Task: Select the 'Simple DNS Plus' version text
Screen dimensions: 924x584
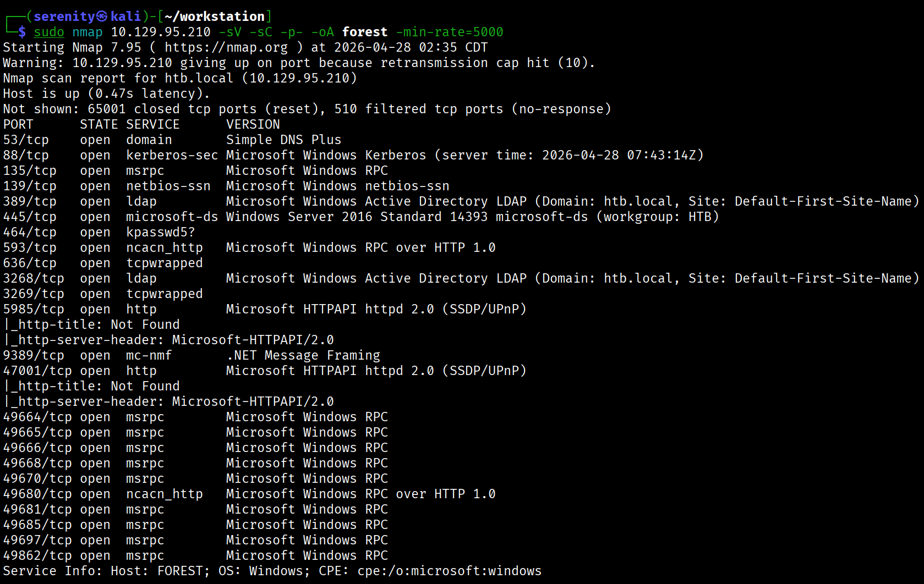Action: pyautogui.click(x=283, y=140)
